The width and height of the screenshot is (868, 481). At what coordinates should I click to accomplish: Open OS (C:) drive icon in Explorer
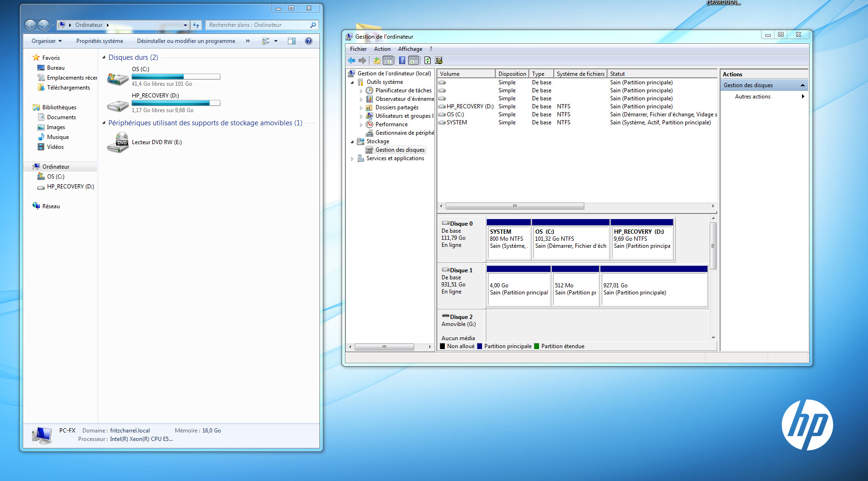118,78
